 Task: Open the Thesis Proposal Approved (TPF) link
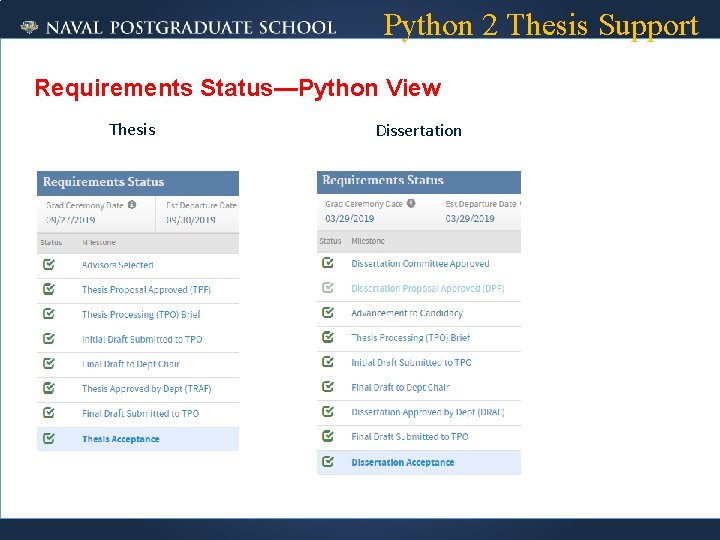[x=146, y=290]
